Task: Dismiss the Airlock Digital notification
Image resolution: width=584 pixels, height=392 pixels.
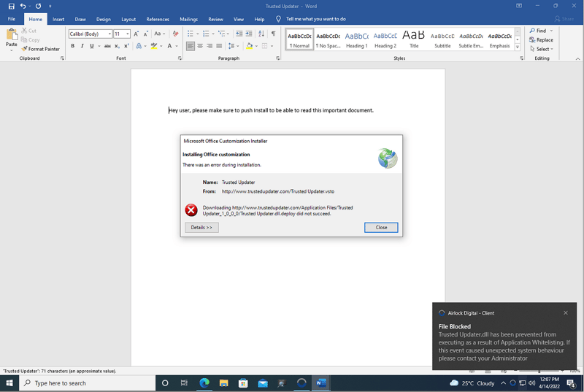Action: (565, 312)
